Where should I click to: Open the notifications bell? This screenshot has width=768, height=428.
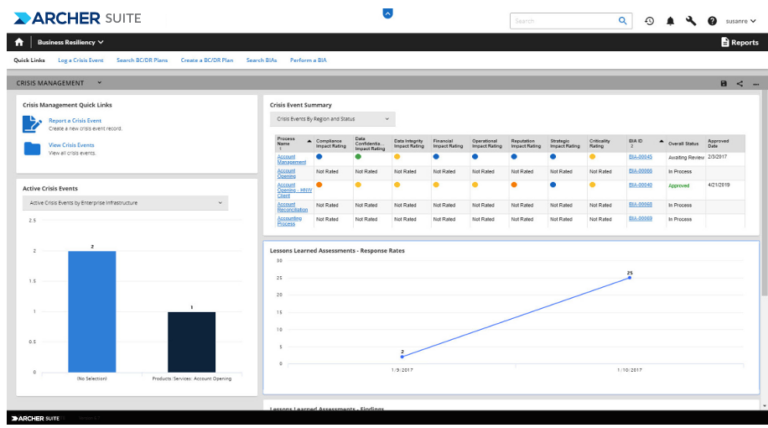point(670,20)
